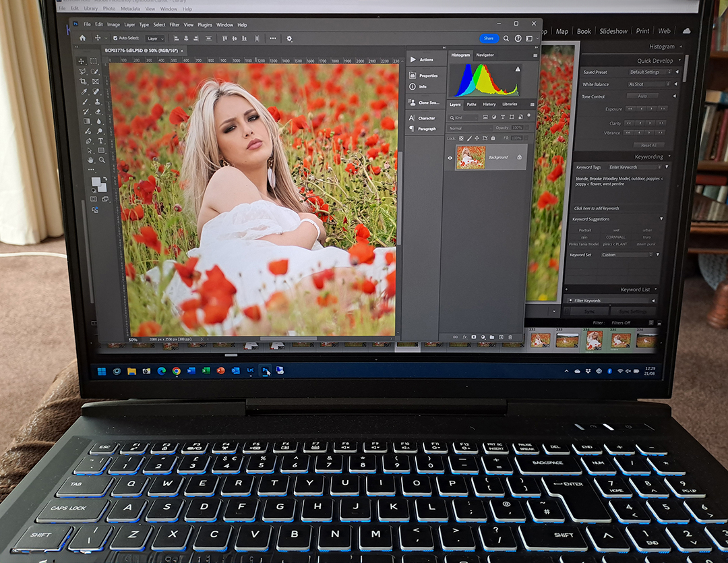The height and width of the screenshot is (563, 728).
Task: Swap foreground and background colors
Action: [x=105, y=179]
